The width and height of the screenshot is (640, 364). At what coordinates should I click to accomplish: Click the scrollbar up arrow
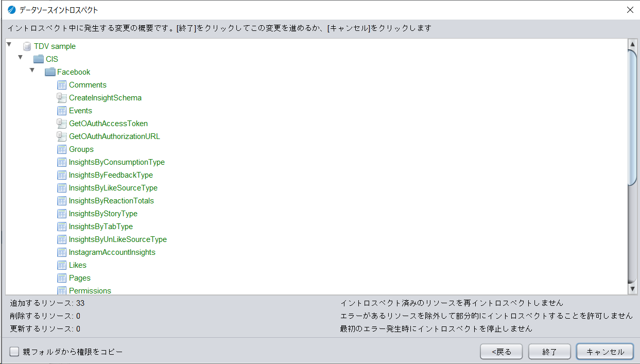point(633,45)
